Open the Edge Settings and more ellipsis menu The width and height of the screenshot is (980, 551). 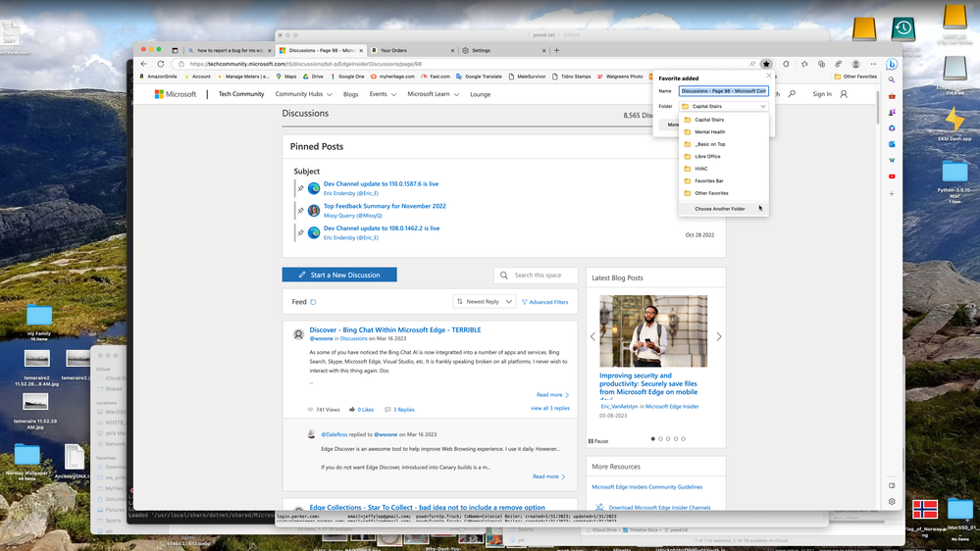(873, 64)
